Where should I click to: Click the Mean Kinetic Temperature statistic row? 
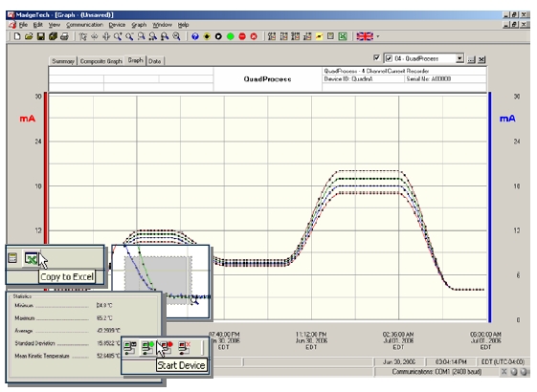[67, 356]
